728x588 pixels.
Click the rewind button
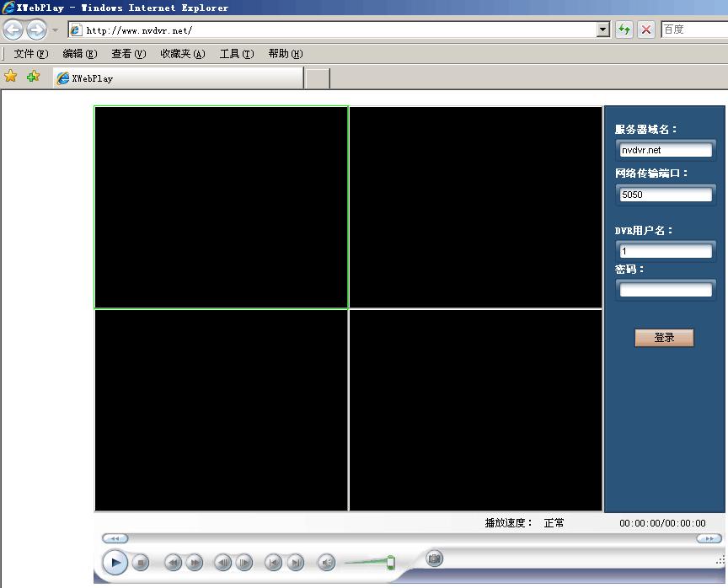tap(173, 562)
